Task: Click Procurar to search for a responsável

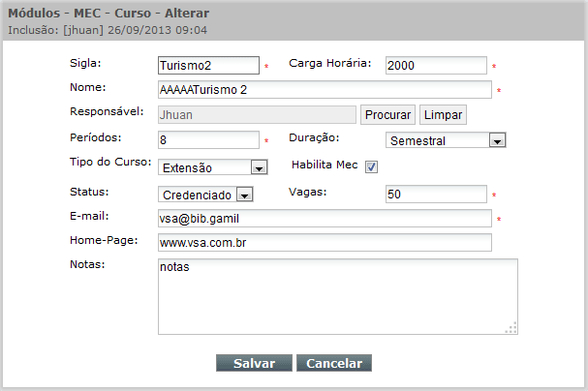Action: (387, 114)
